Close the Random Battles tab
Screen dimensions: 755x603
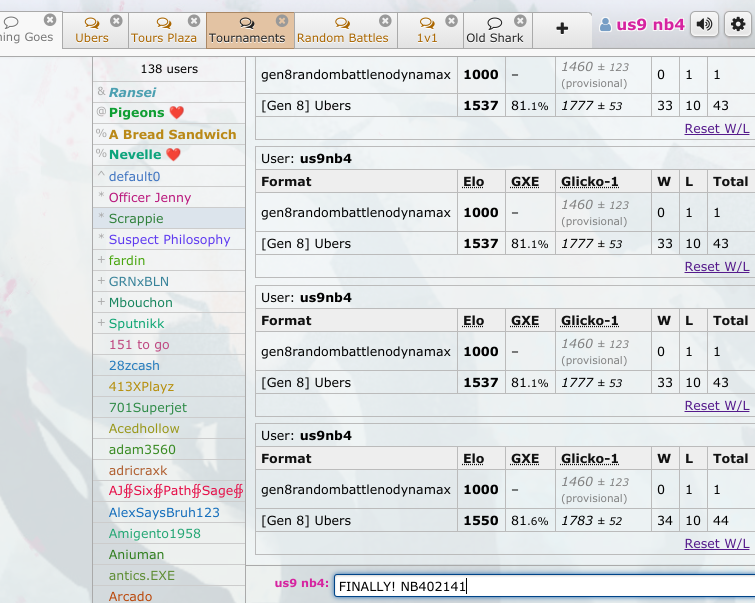coord(385,21)
